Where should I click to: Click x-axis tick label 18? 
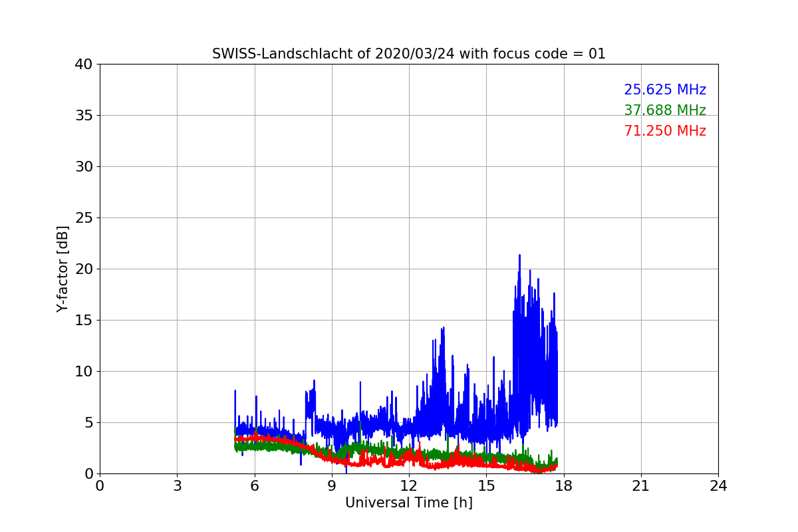coord(564,485)
